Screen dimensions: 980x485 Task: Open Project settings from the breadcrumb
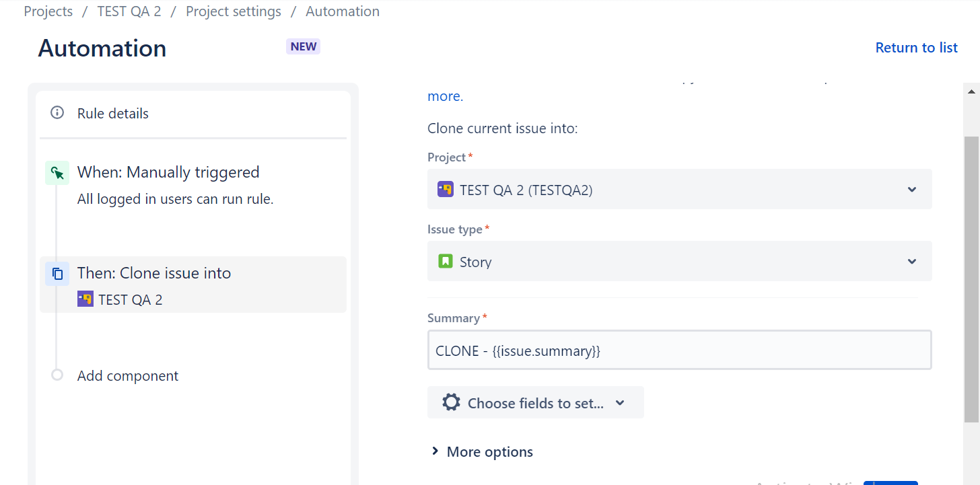(x=233, y=11)
